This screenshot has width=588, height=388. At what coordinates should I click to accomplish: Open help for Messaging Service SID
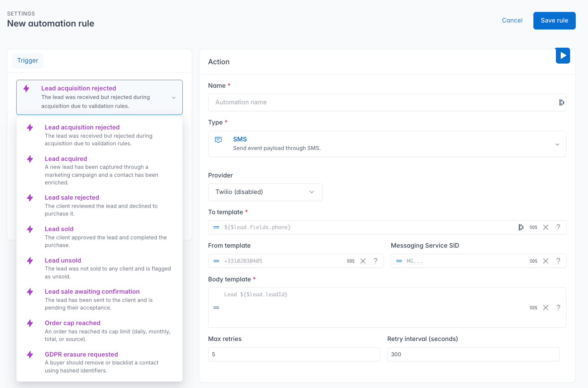tap(558, 261)
